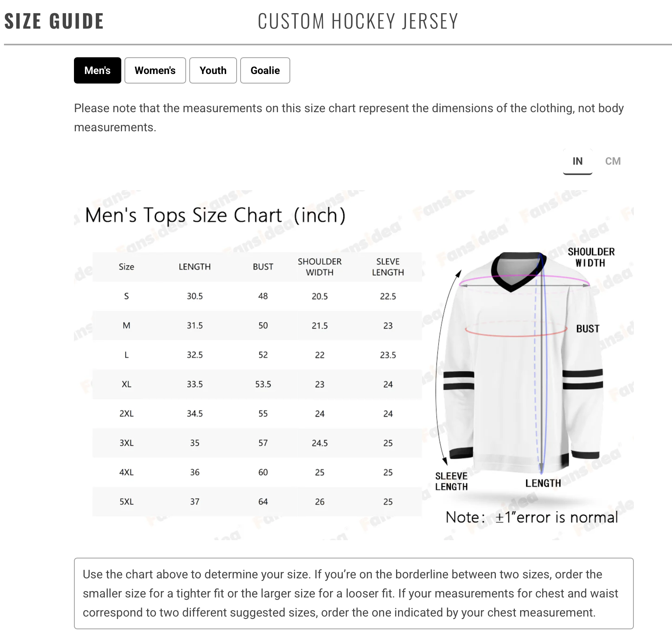672x642 pixels.
Task: Click the ±1" error note text
Action: (x=532, y=517)
